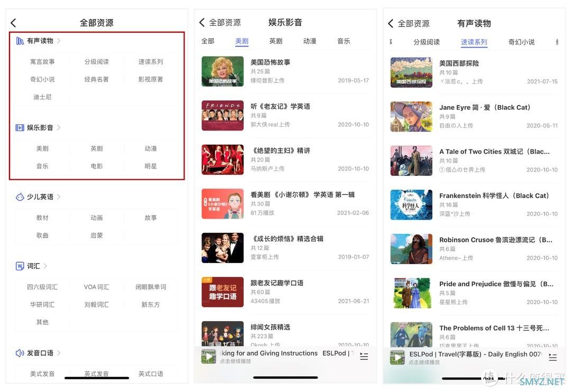Open 看美剧《小谢尔顿》学英语 item
The height and width of the screenshot is (392, 571).
click(285, 204)
